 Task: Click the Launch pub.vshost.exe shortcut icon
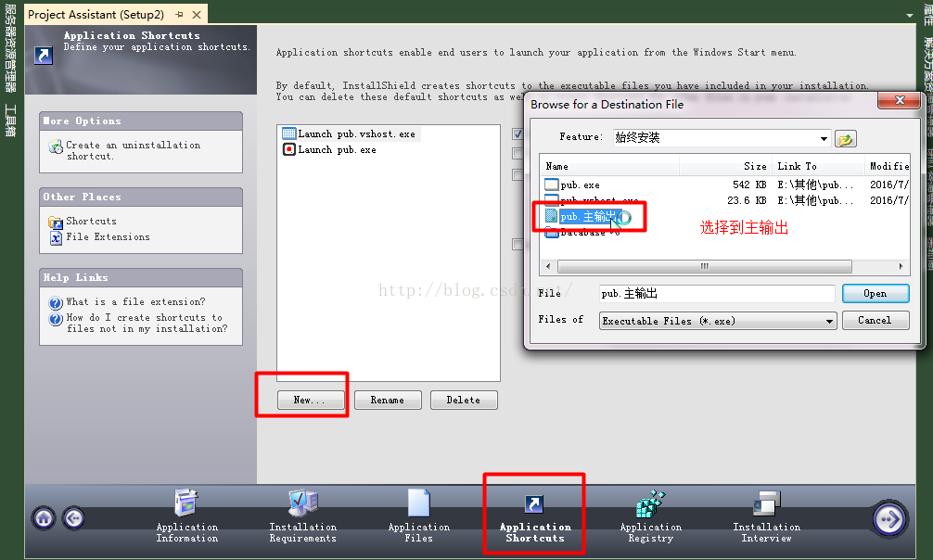coord(288,134)
